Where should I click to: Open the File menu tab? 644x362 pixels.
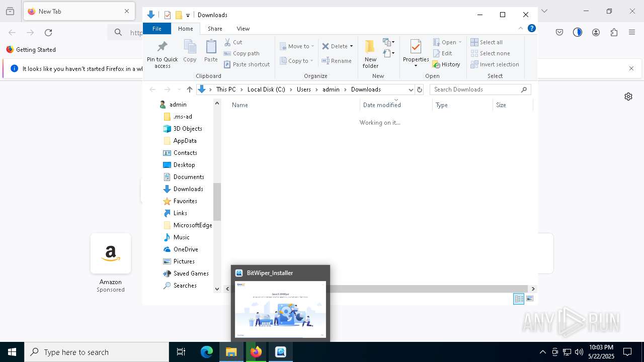(x=157, y=29)
